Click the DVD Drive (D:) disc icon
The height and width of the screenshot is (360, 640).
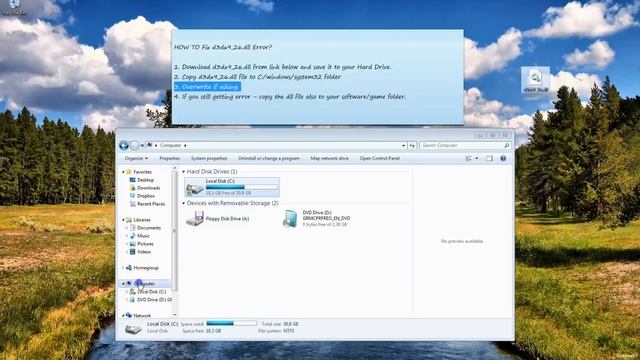click(x=290, y=219)
